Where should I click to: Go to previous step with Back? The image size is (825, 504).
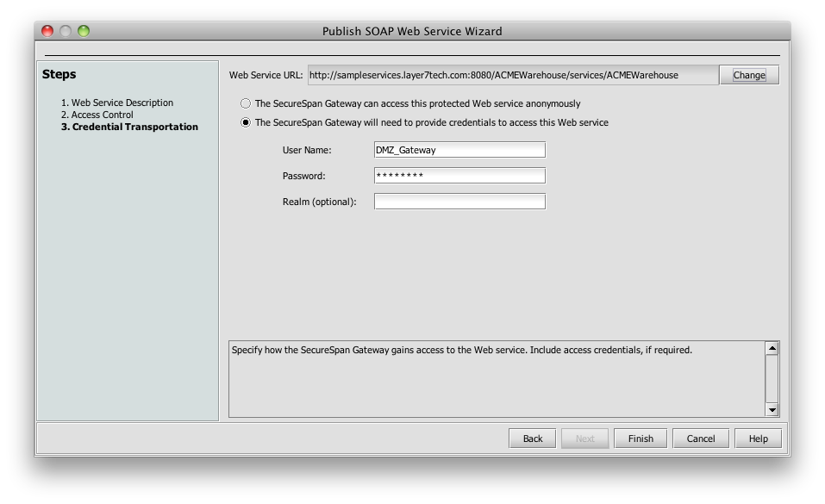tap(533, 439)
